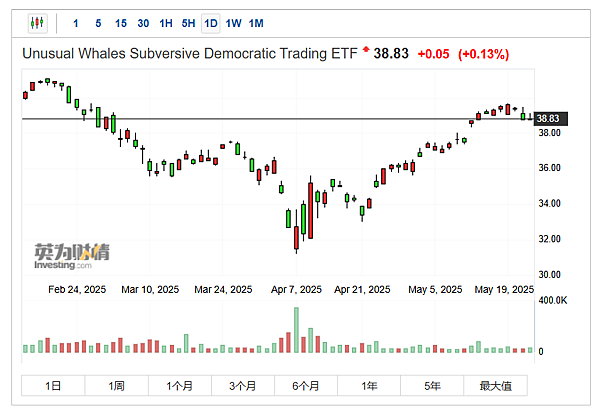Image resolution: width=600 pixels, height=414 pixels.
Task: Click the Mar 10, 2025 date label
Action: click(150, 289)
